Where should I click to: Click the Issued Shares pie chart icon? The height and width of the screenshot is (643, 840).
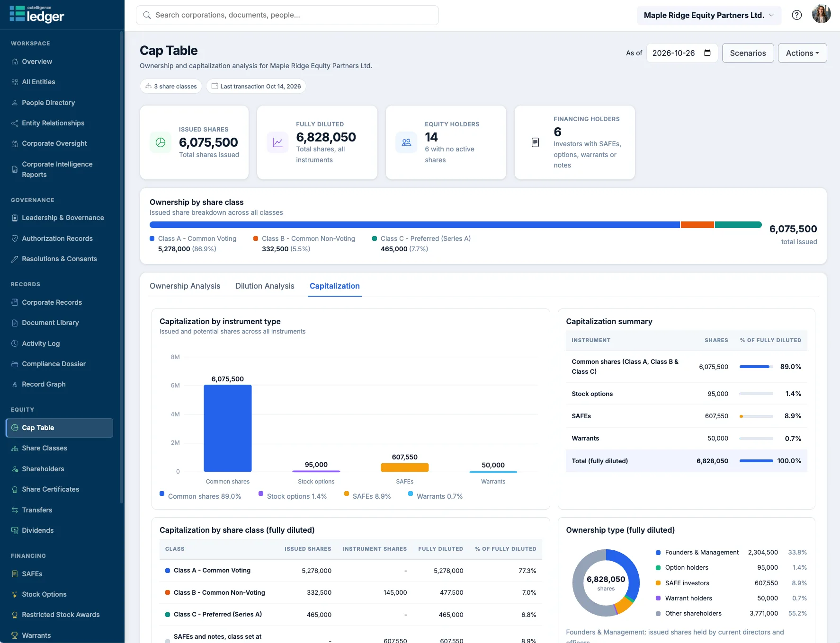point(161,142)
